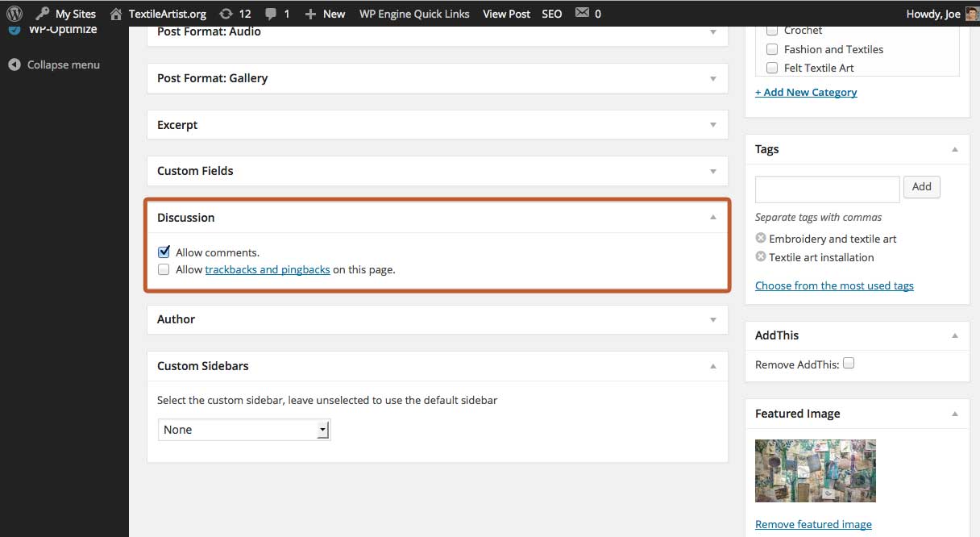This screenshot has width=980, height=537.
Task: Click the Custom Sidebars heading
Action: coord(202,366)
